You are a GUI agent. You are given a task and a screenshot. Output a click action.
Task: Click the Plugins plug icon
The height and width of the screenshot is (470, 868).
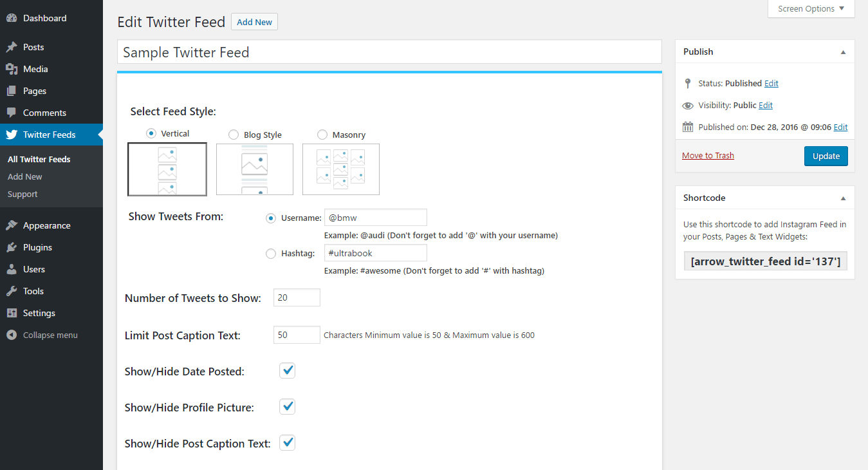click(x=12, y=247)
